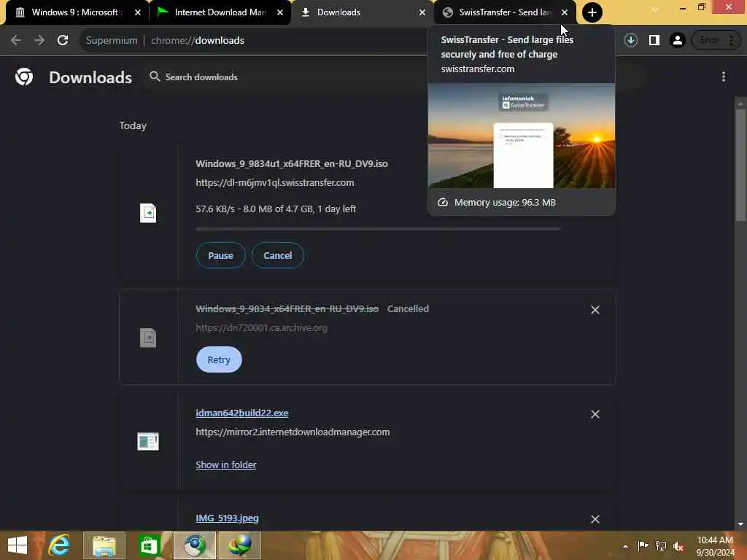Retry the cancelled ISO download

point(219,359)
